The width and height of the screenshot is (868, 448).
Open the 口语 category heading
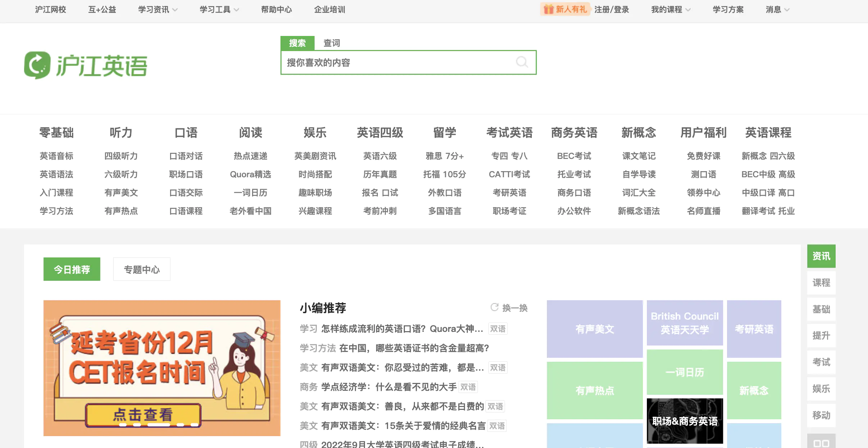coord(186,133)
